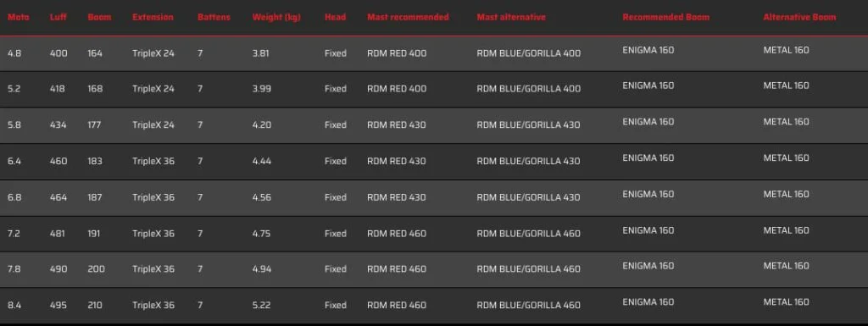Viewport: 868px width, 326px height.
Task: Select the 4.8 sail size row
Action: [434, 53]
